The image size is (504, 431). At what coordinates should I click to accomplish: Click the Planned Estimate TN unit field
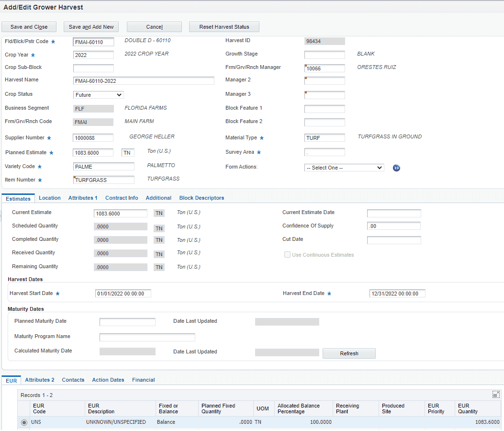click(x=128, y=152)
